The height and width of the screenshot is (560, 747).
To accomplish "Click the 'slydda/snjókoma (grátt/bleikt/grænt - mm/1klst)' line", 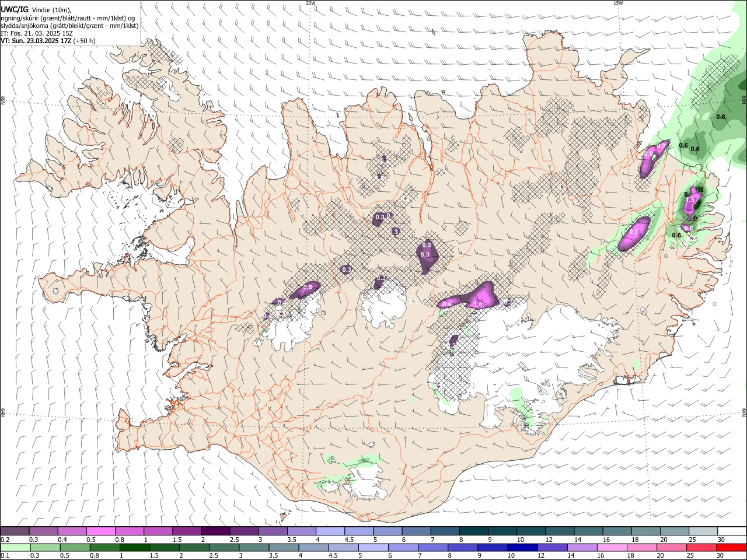I will pyautogui.click(x=69, y=26).
